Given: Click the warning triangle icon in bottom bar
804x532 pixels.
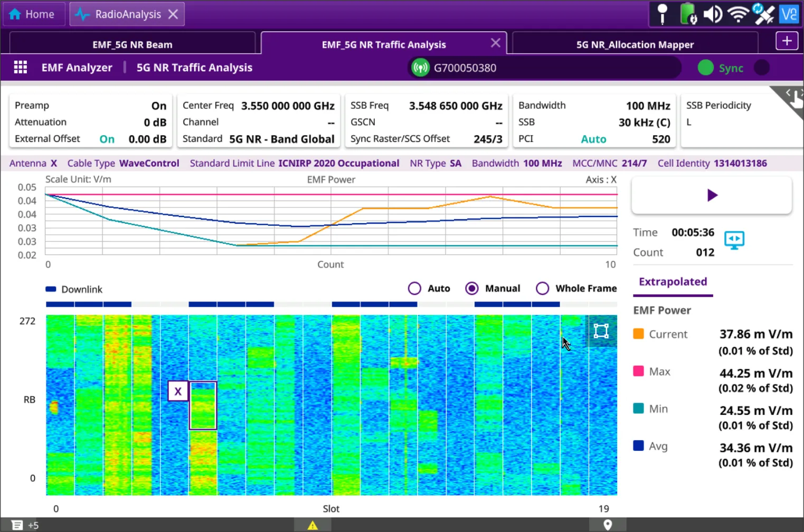Looking at the screenshot, I should coord(313,525).
